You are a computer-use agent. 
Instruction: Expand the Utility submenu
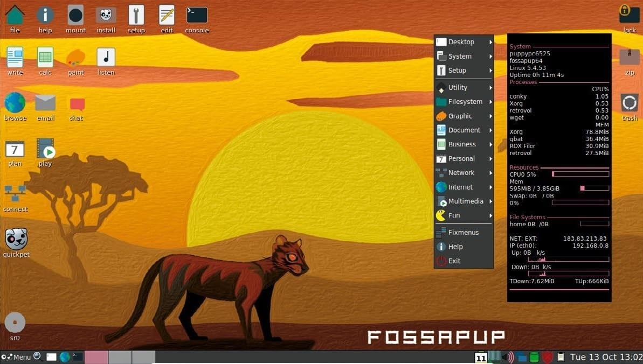point(464,87)
